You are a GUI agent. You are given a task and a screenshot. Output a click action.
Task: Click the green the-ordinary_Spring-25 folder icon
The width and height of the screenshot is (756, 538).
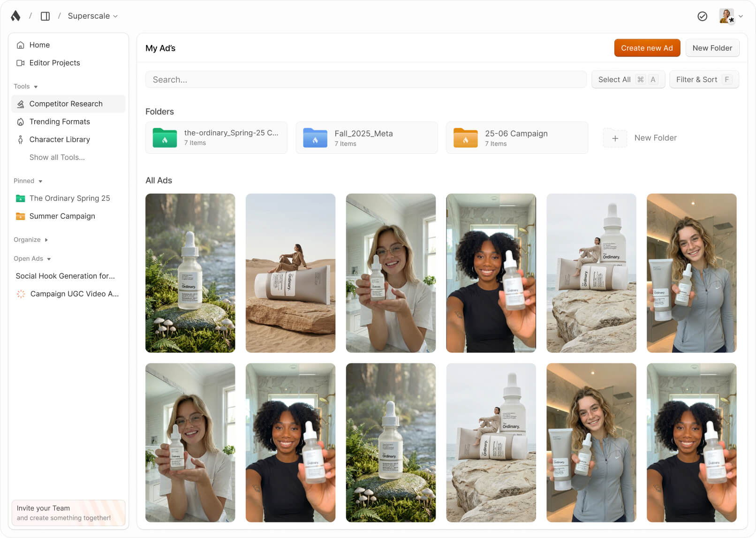[x=165, y=137]
